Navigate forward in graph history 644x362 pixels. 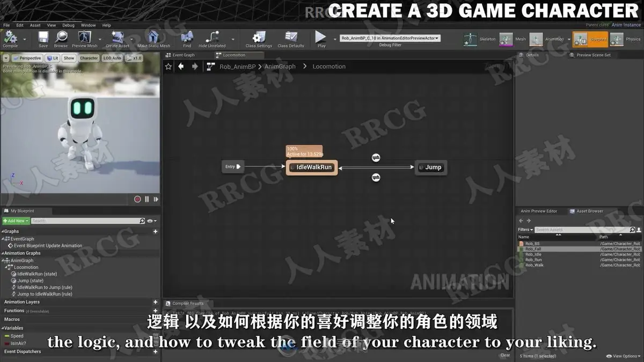point(195,67)
